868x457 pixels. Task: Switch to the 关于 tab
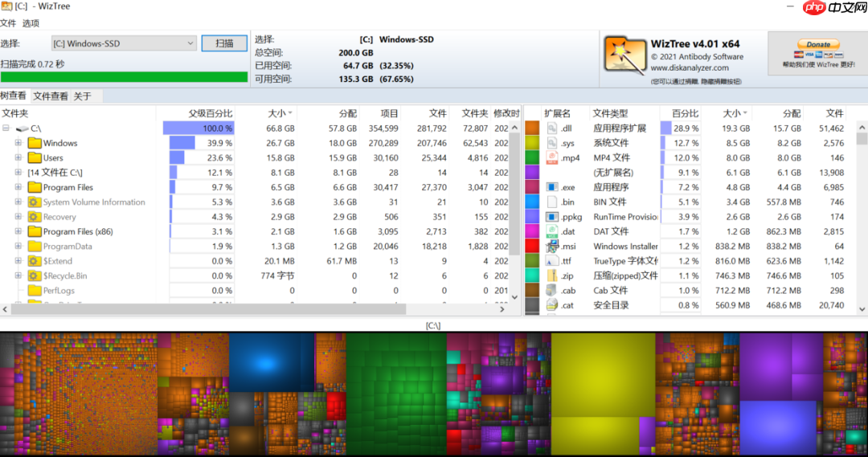(x=83, y=96)
